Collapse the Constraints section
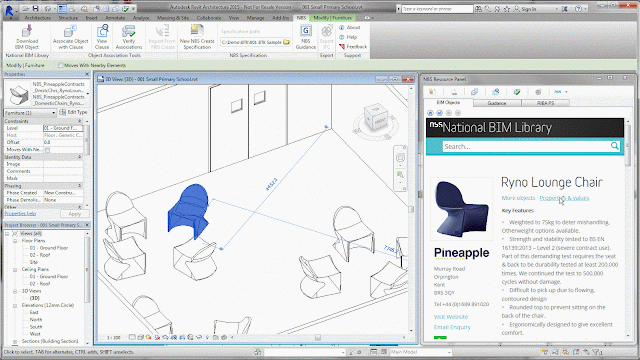The height and width of the screenshot is (360, 640). (80, 121)
